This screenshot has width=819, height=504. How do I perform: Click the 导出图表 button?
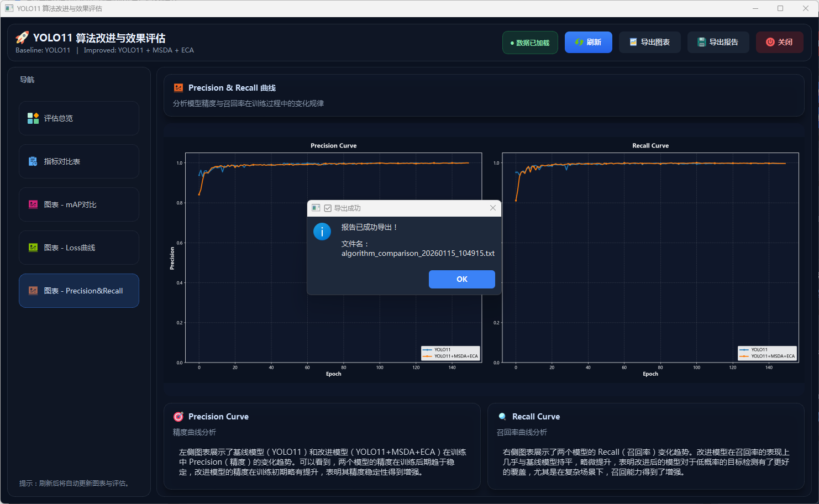(649, 43)
